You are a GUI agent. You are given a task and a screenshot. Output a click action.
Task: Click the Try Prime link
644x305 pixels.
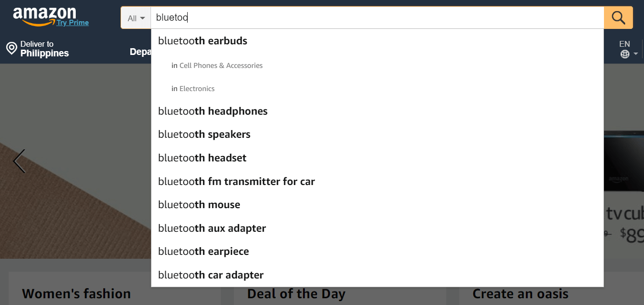pos(72,23)
